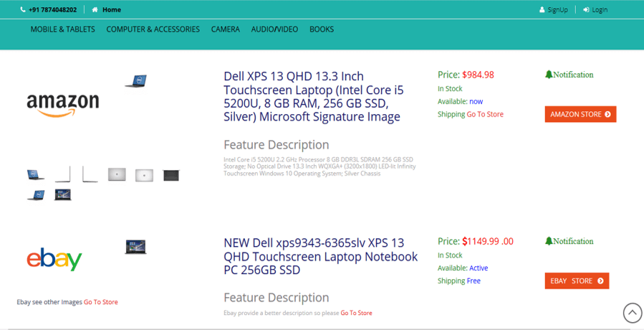Image resolution: width=644 pixels, height=330 pixels.
Task: Click the phone icon beside +91 7874048202
Action: click(x=23, y=10)
